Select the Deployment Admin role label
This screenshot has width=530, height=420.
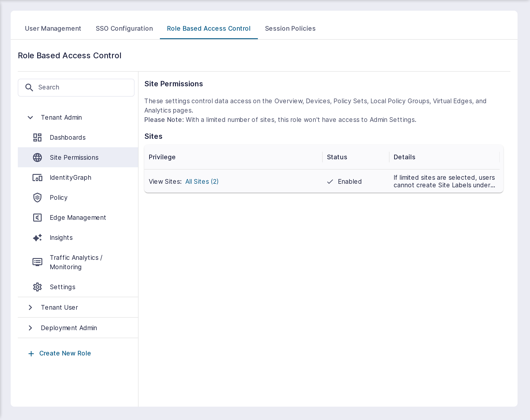[69, 328]
